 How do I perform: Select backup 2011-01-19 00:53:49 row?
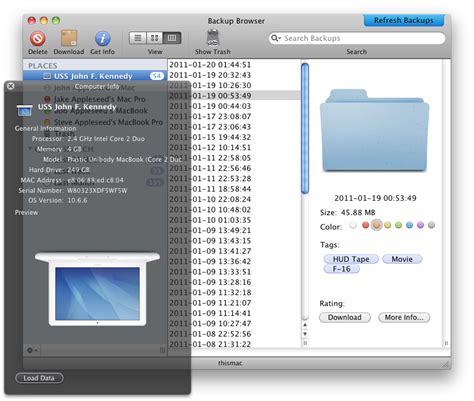[x=234, y=96]
